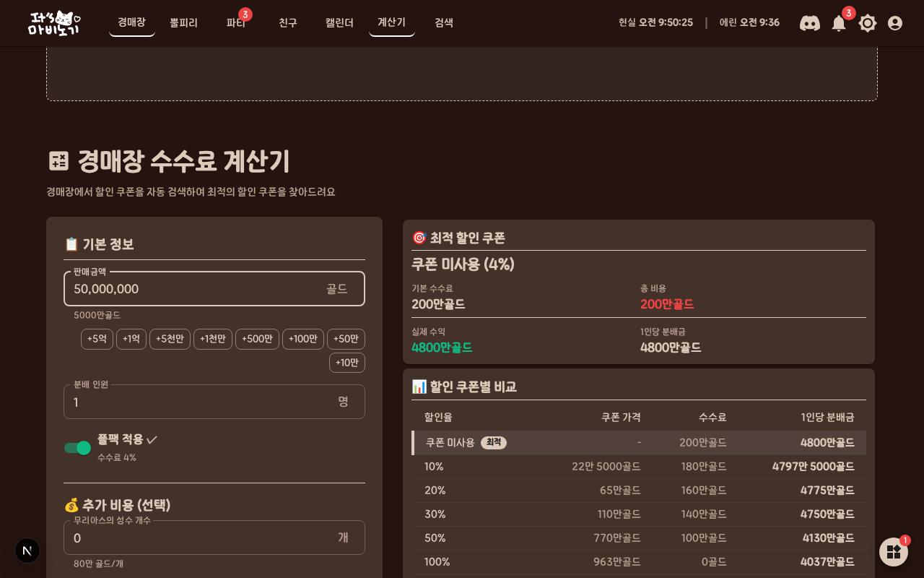Toggle the 플팩 적용 switch
This screenshot has height=578, width=924.
pos(77,448)
